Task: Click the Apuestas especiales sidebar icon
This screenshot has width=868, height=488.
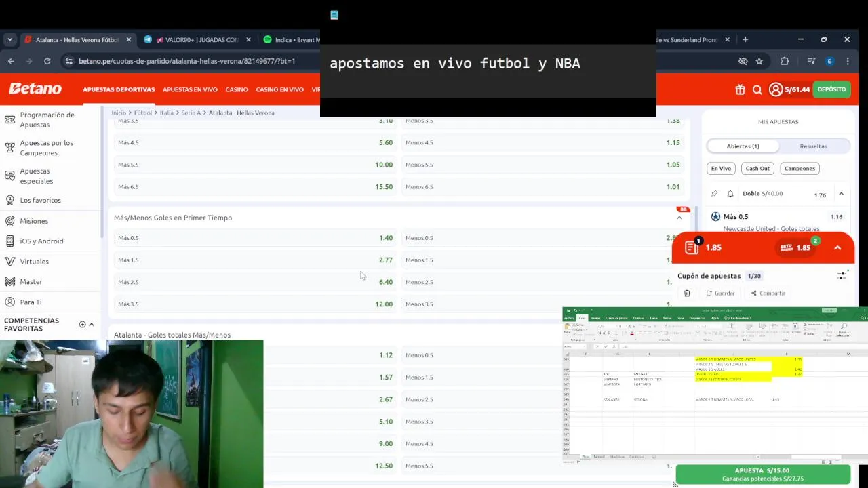Action: pyautogui.click(x=9, y=176)
